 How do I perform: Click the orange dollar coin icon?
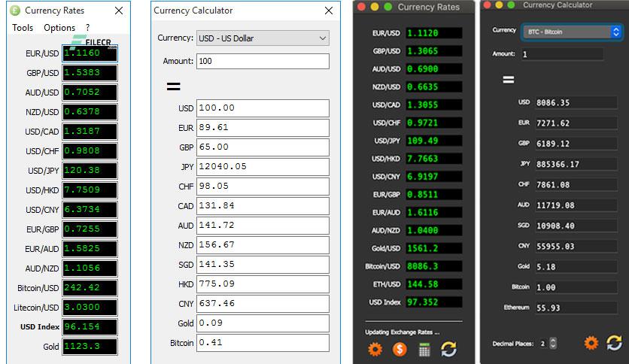click(x=400, y=349)
